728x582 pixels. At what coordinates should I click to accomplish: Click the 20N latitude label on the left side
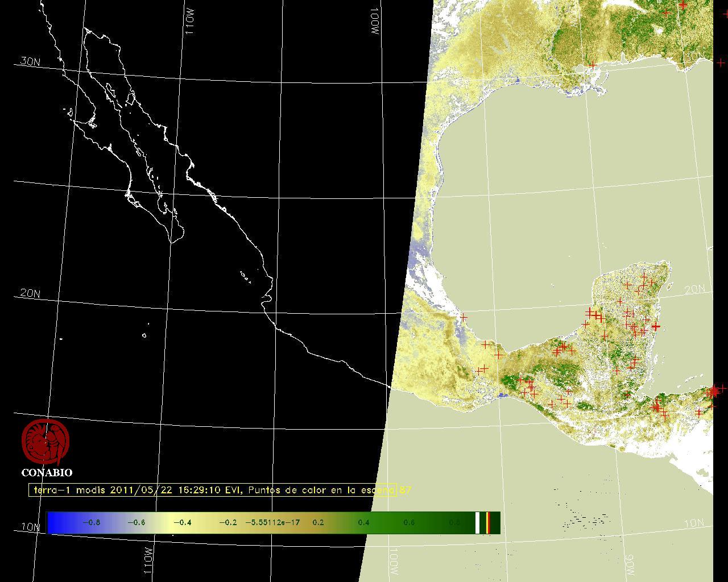click(30, 293)
